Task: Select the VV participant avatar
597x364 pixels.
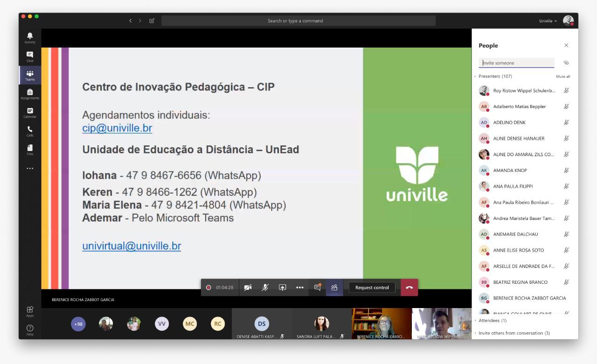Action: coord(162,324)
